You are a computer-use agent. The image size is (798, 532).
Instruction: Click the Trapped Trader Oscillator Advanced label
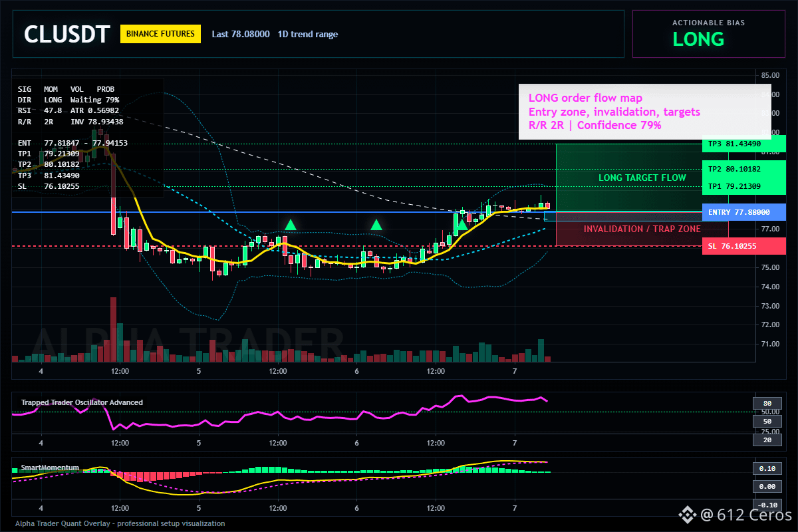(82, 402)
